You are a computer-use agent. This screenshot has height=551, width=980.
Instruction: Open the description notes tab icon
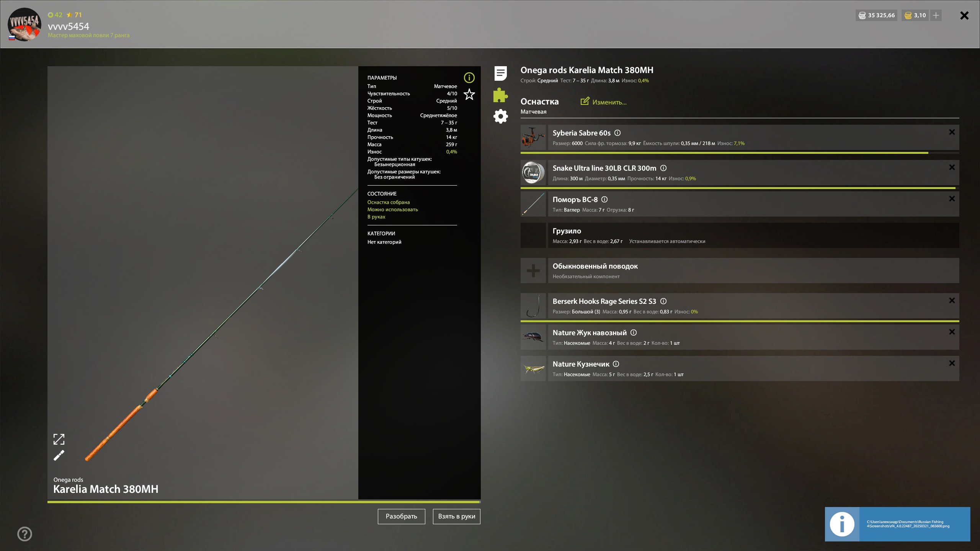(500, 73)
